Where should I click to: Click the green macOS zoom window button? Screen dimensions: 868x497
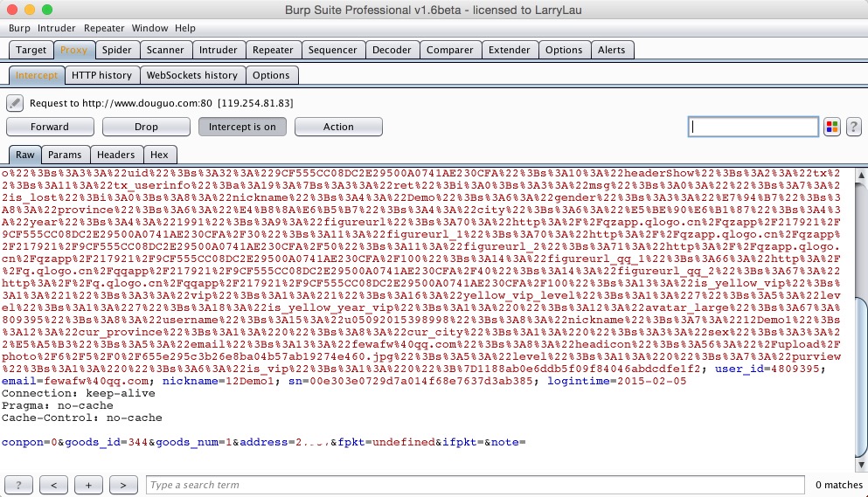[47, 10]
